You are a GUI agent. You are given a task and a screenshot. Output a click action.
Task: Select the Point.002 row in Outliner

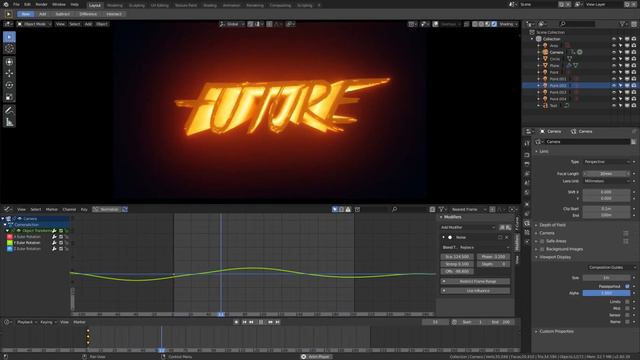pos(580,86)
